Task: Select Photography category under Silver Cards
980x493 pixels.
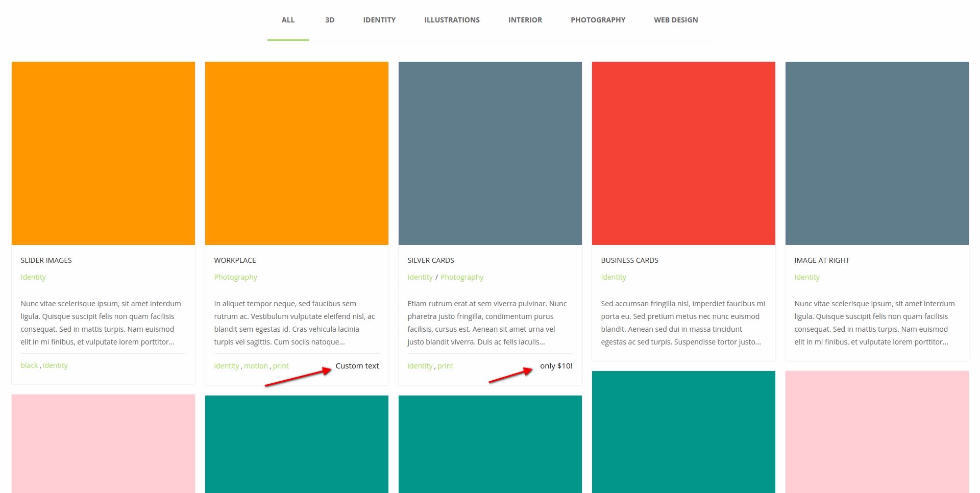Action: pyautogui.click(x=462, y=277)
